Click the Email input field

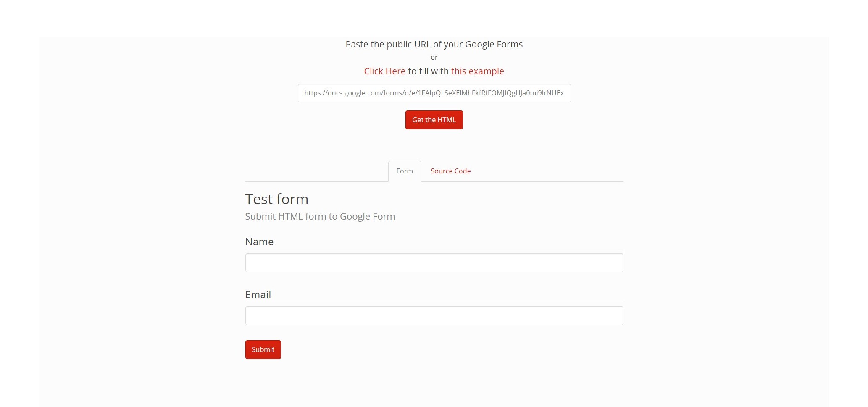[434, 315]
